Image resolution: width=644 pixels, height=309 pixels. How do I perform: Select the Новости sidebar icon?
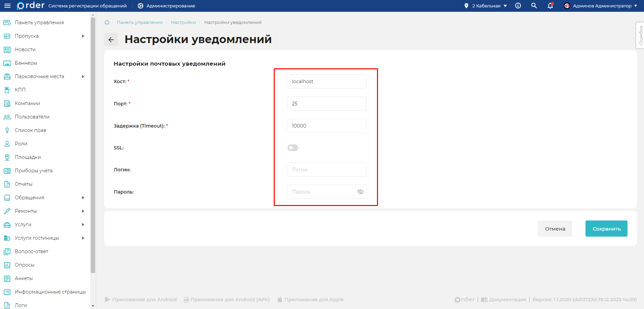7,49
